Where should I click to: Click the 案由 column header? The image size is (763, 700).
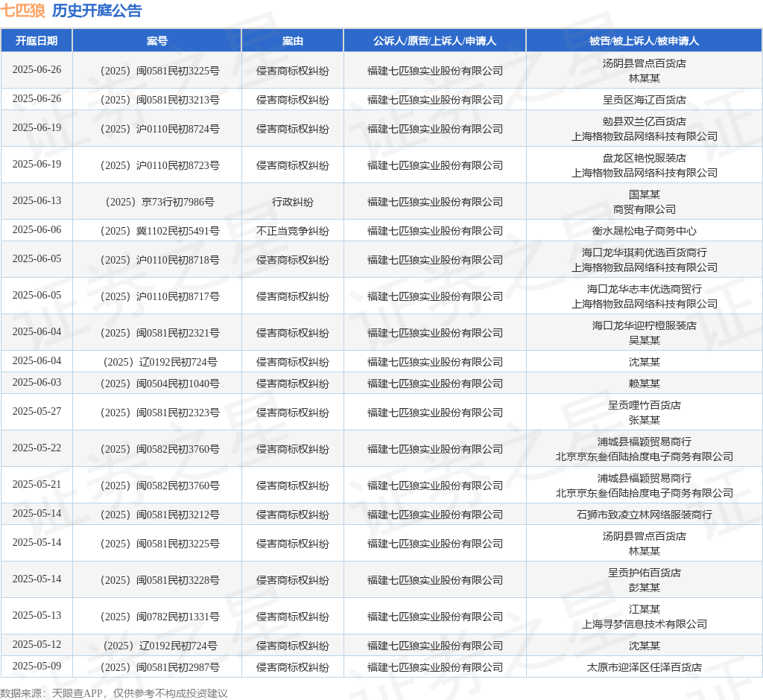(x=292, y=41)
